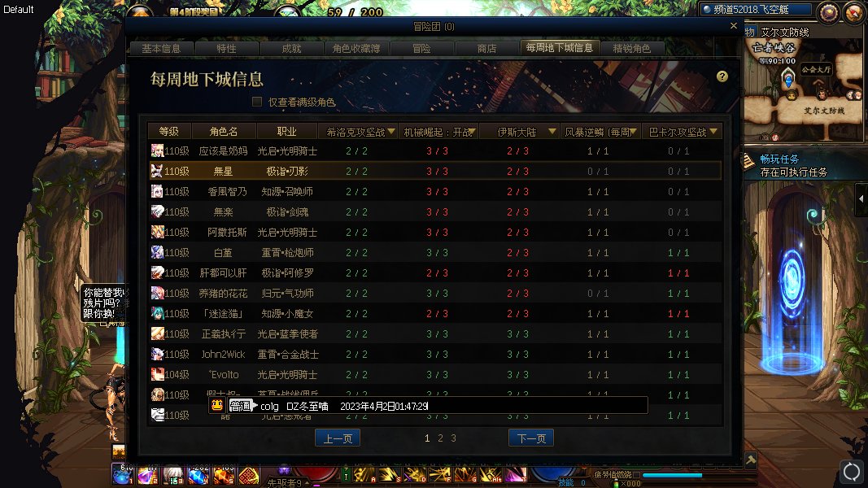Click the emoji face icon in chat bar
868x488 pixels.
pyautogui.click(x=217, y=405)
